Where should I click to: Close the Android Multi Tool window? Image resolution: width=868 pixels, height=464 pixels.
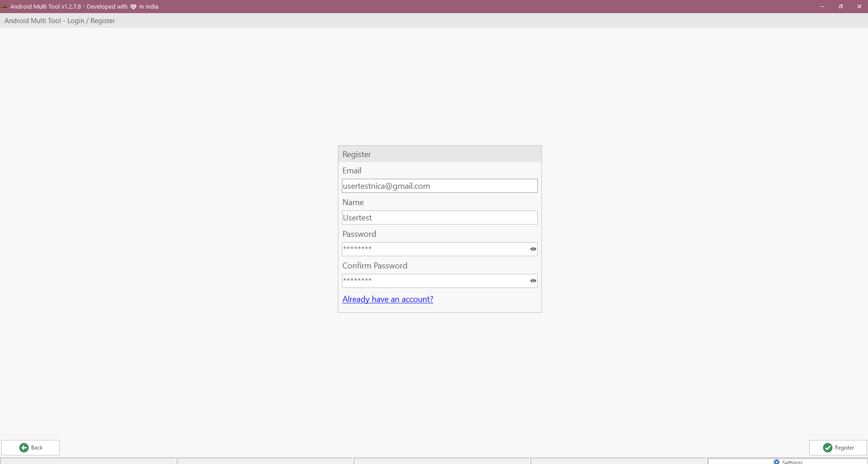tap(859, 6)
